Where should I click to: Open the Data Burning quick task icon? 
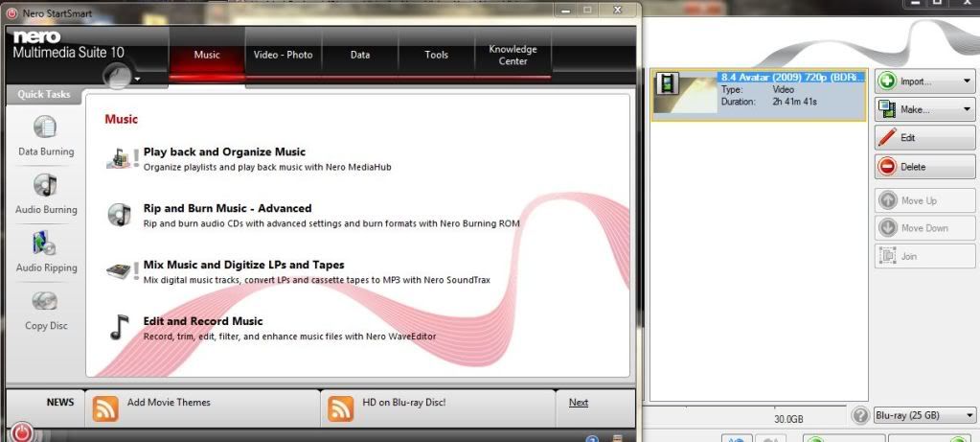click(x=45, y=128)
